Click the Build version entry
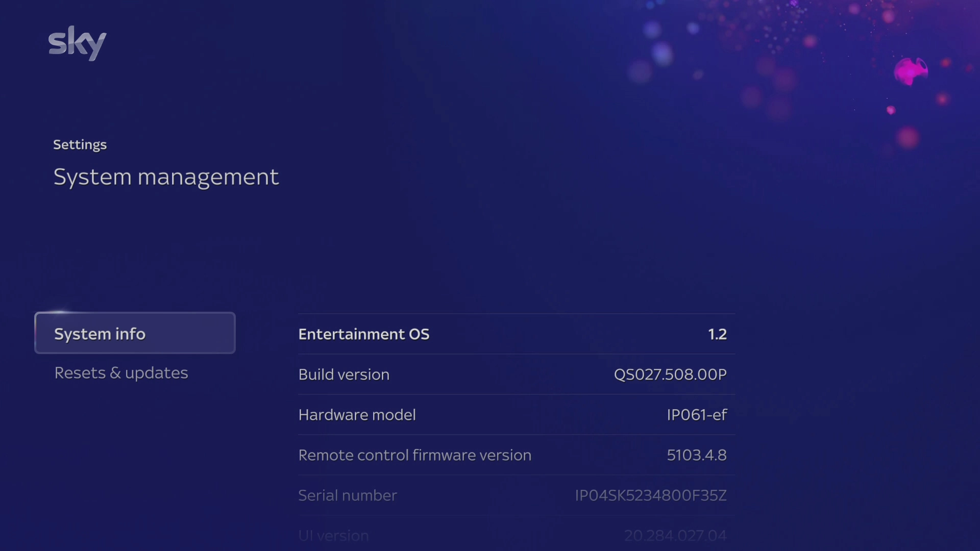Image resolution: width=980 pixels, height=551 pixels. coord(344,374)
